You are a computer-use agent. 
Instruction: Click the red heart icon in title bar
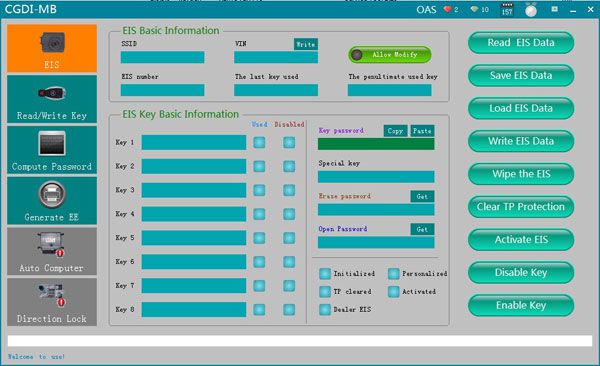(x=447, y=9)
